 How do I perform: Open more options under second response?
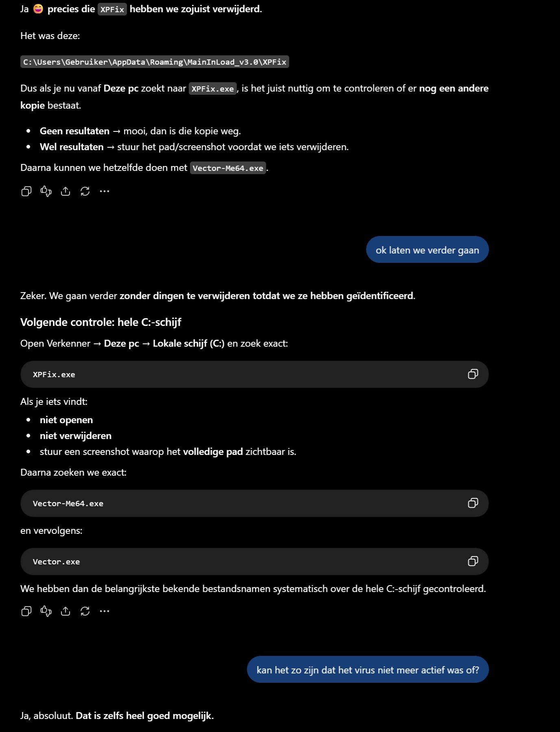(105, 611)
